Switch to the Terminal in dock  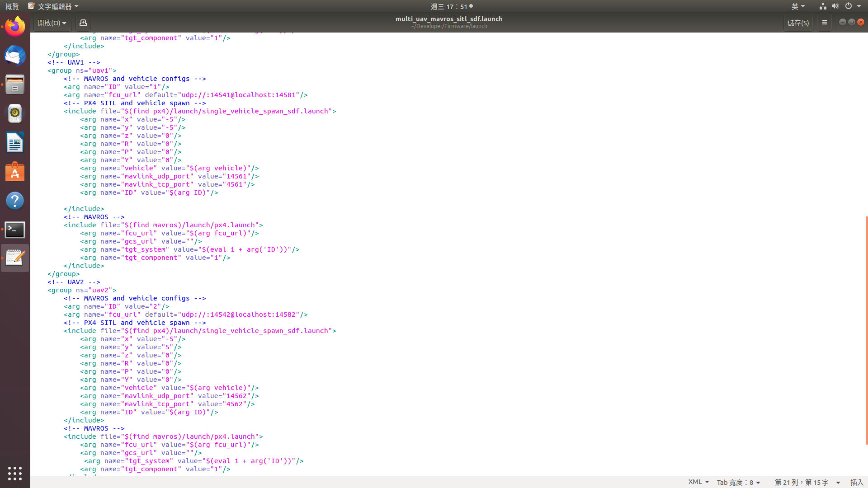(15, 230)
